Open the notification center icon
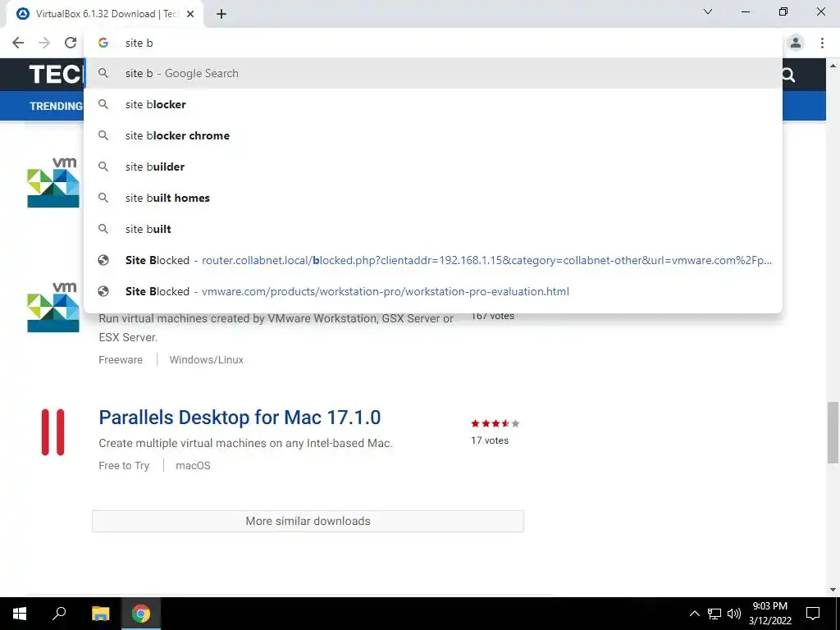This screenshot has height=630, width=840. [x=813, y=614]
